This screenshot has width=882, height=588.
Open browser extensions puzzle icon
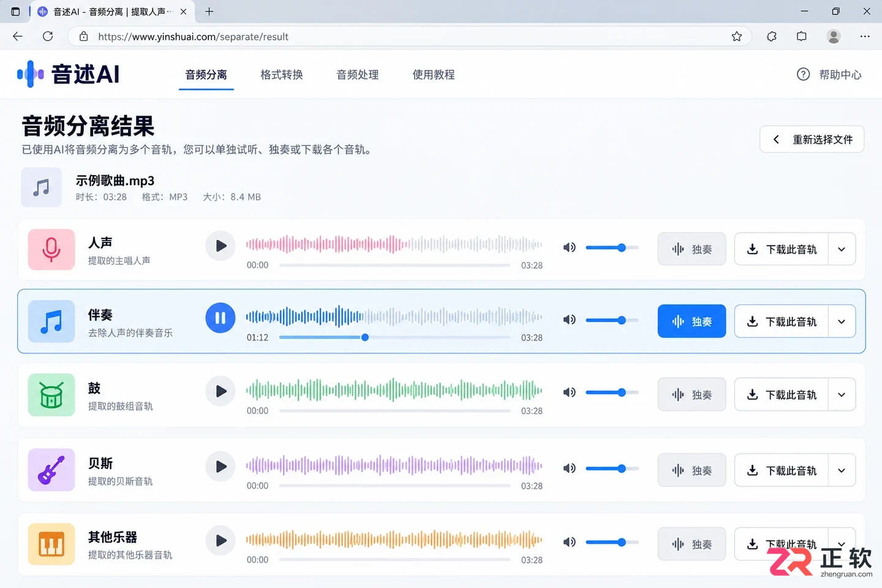click(x=772, y=37)
